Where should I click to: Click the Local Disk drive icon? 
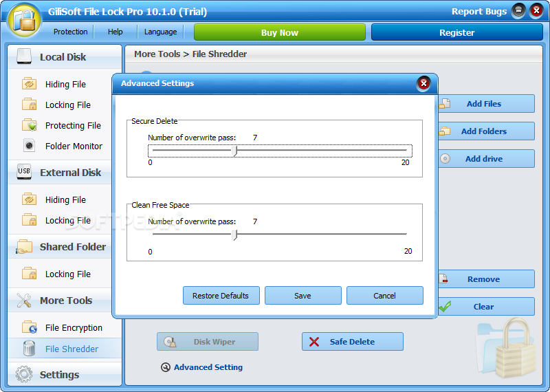click(x=24, y=57)
